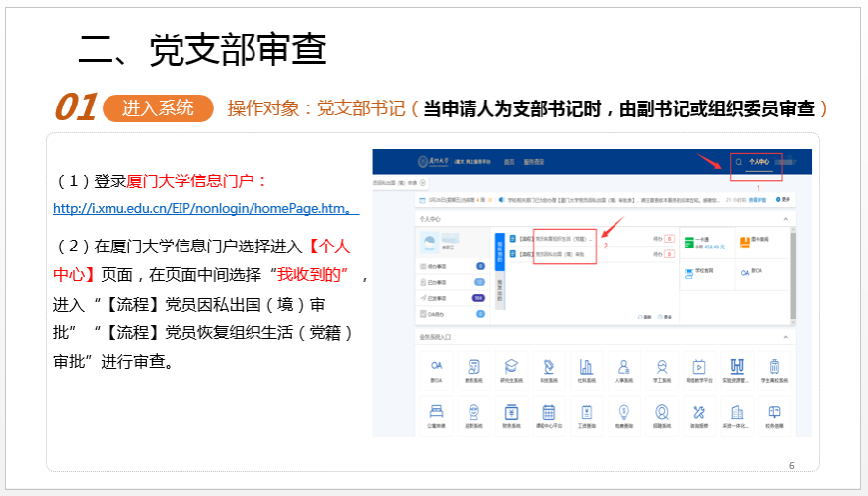Open the 研究生系统 graduation cap icon
This screenshot has height=496, width=868.
tap(511, 367)
